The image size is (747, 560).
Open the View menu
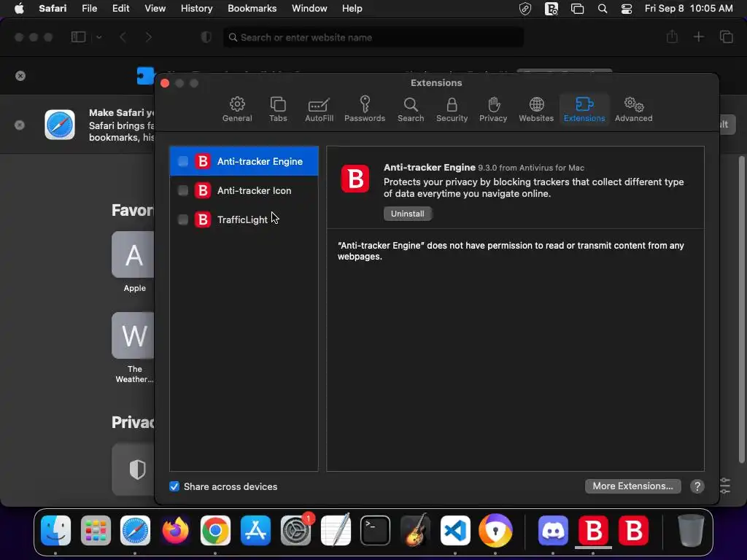click(155, 9)
